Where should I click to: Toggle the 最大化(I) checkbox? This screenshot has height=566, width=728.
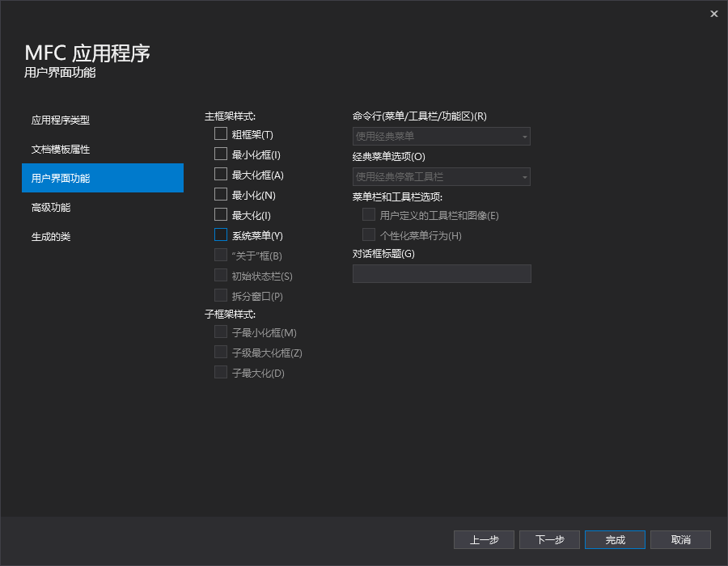pos(221,214)
